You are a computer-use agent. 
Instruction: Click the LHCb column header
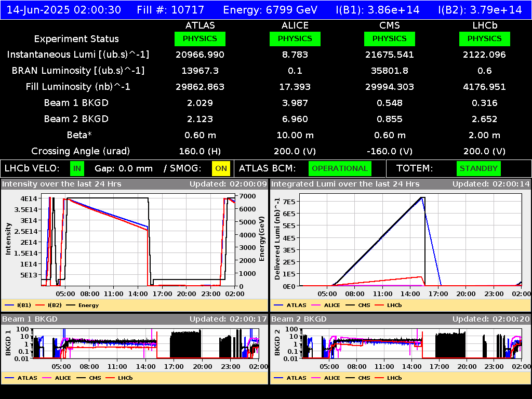(485, 25)
